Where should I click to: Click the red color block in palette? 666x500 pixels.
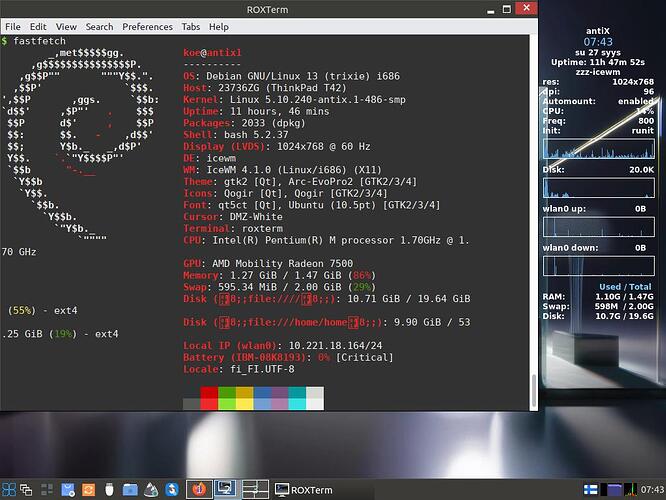[x=209, y=398]
